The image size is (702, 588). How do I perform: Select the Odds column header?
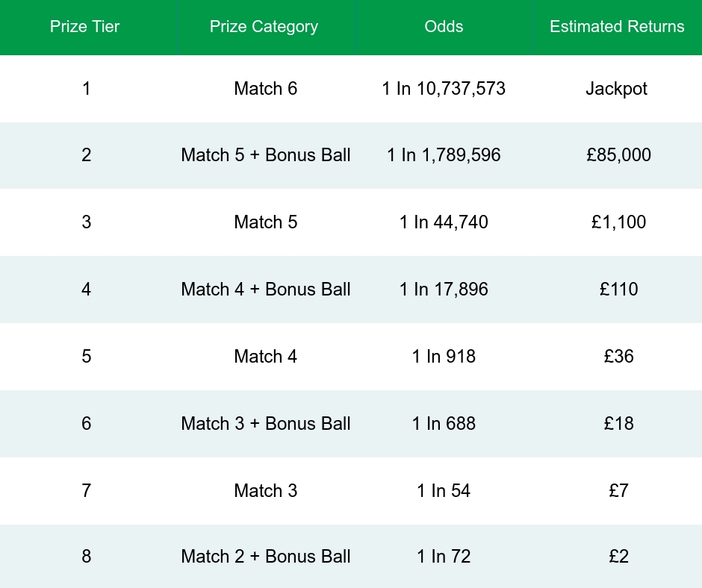coord(444,27)
